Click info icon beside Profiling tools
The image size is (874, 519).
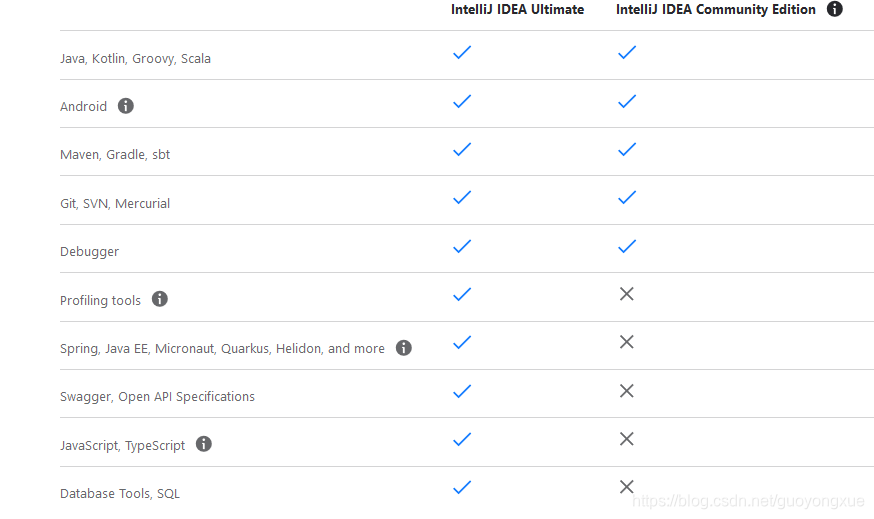point(160,299)
